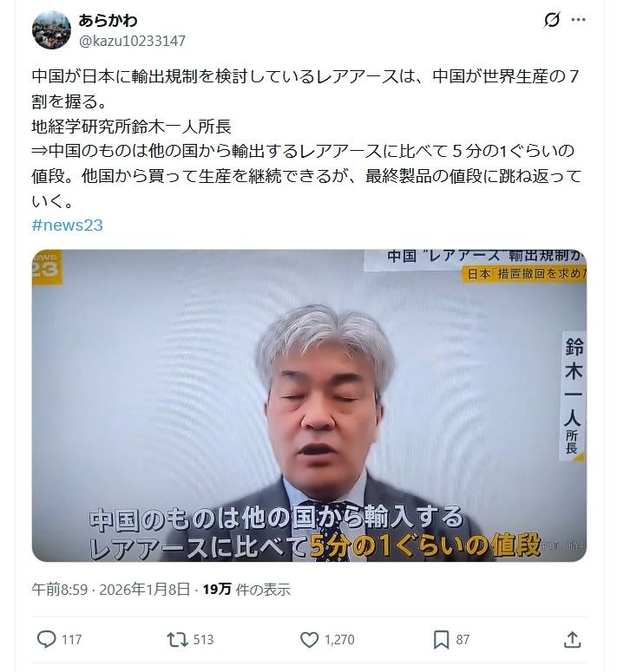This screenshot has width=630, height=672.
Task: Open the @kazu10233147 handle link
Action: [x=132, y=41]
